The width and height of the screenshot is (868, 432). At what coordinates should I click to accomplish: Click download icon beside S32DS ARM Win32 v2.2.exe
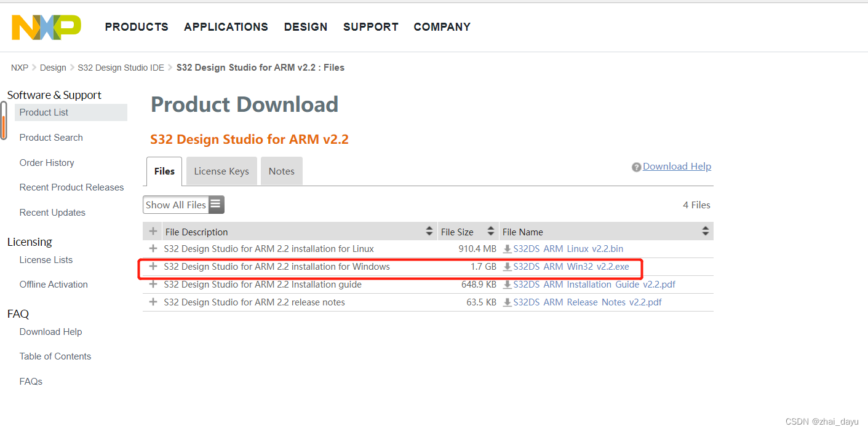(x=508, y=267)
